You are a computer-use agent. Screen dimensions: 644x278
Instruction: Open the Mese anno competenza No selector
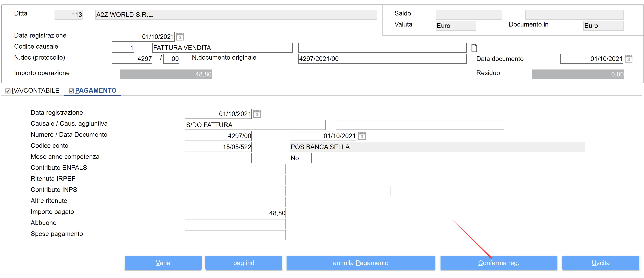click(x=300, y=158)
